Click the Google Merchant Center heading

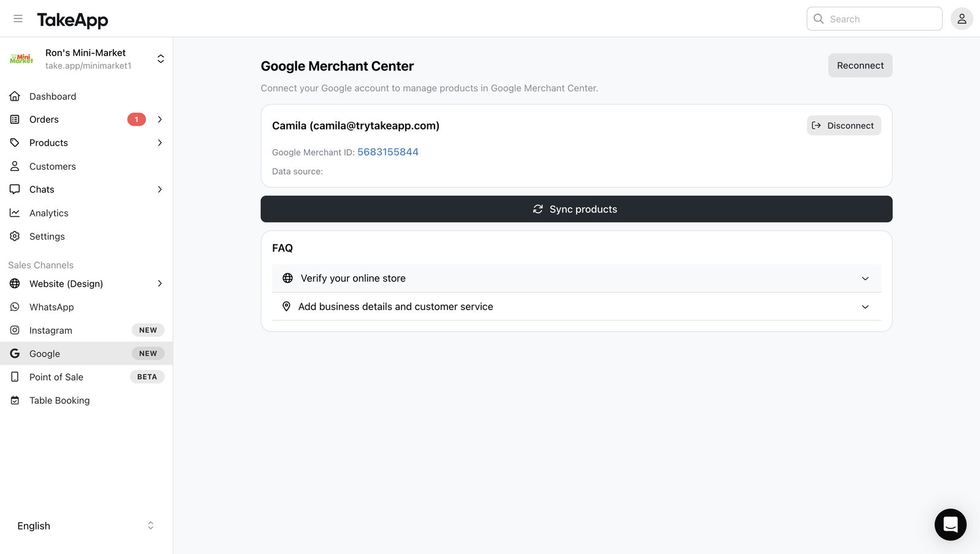tap(337, 66)
